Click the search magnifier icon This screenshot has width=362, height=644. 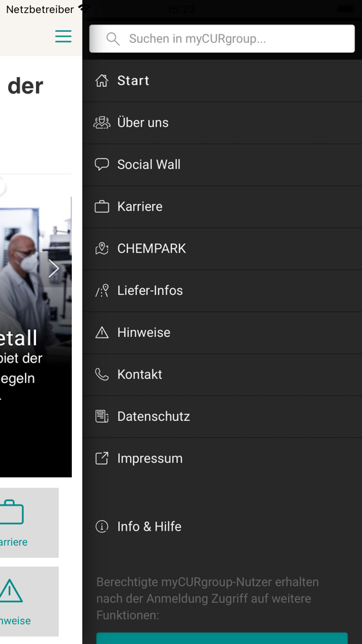[113, 39]
